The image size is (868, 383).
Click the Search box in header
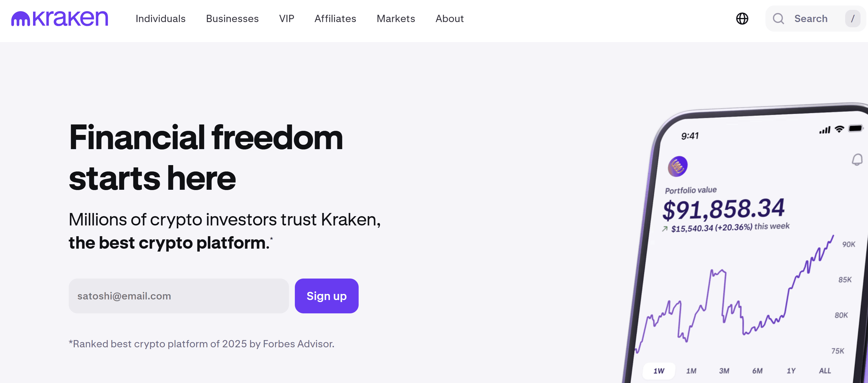[x=810, y=19]
